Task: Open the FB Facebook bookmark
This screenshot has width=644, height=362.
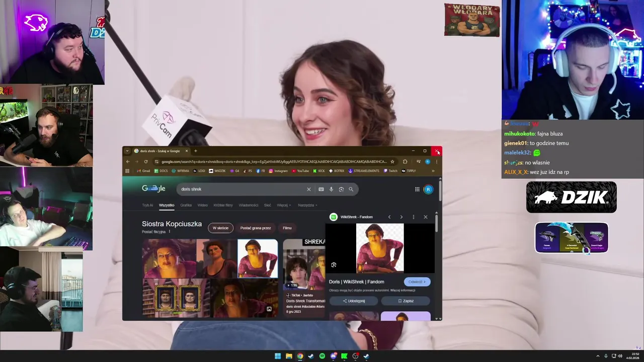Action: point(261,171)
